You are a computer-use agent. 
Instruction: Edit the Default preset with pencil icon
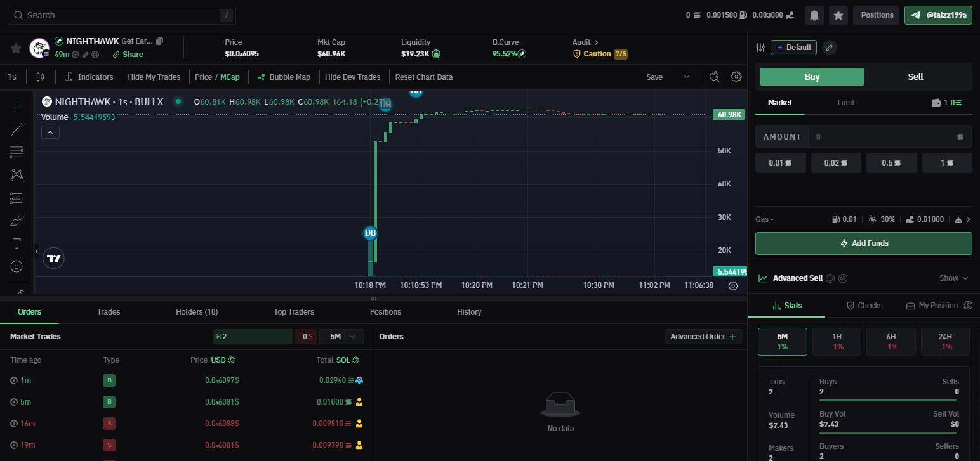[x=829, y=48]
